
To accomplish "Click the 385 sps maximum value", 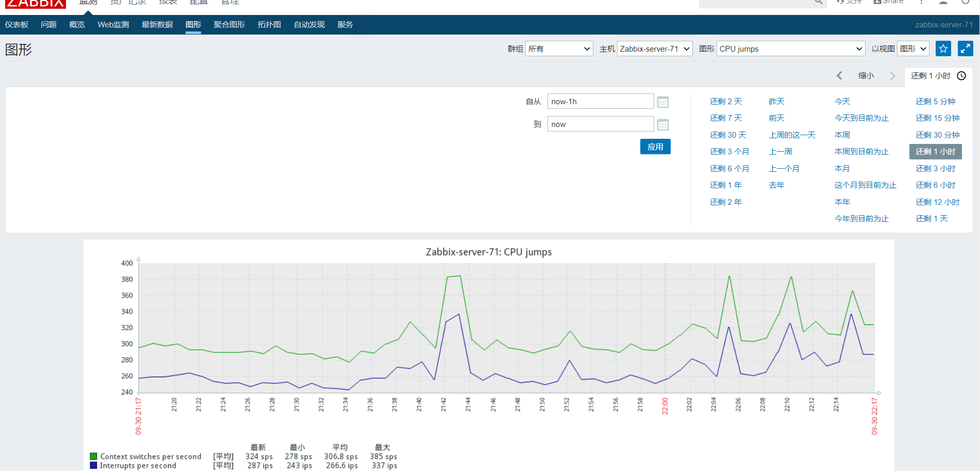I will pos(384,457).
